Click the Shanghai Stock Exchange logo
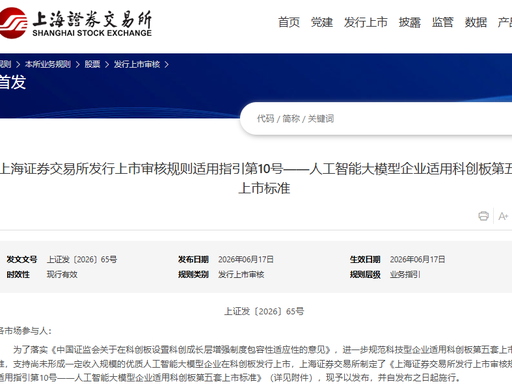Screen dimensions: 512x384 pyautogui.click(x=76, y=23)
